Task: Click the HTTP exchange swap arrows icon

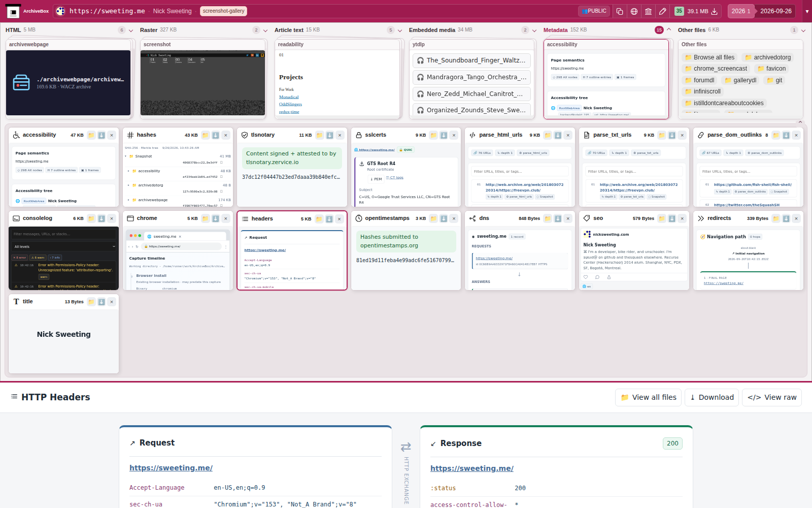Action: coord(406,447)
